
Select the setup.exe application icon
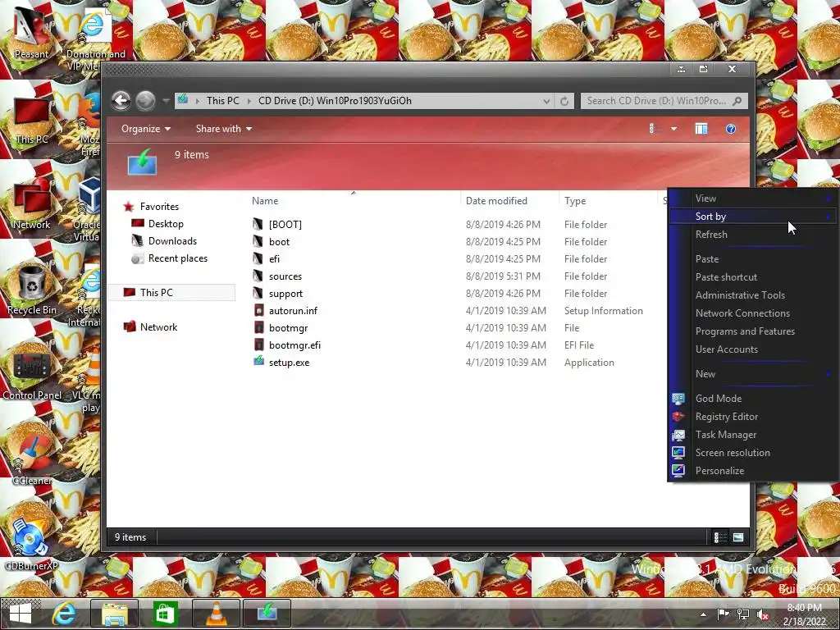pyautogui.click(x=258, y=362)
